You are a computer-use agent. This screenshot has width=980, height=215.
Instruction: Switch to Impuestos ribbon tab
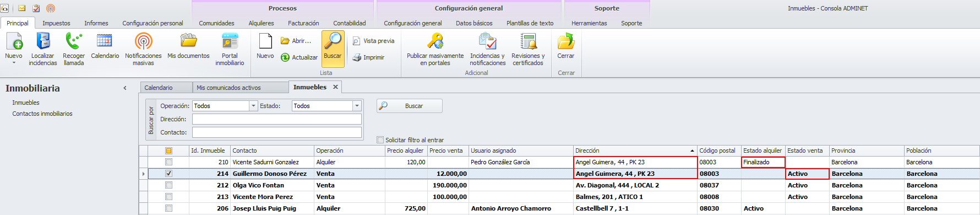pyautogui.click(x=56, y=23)
